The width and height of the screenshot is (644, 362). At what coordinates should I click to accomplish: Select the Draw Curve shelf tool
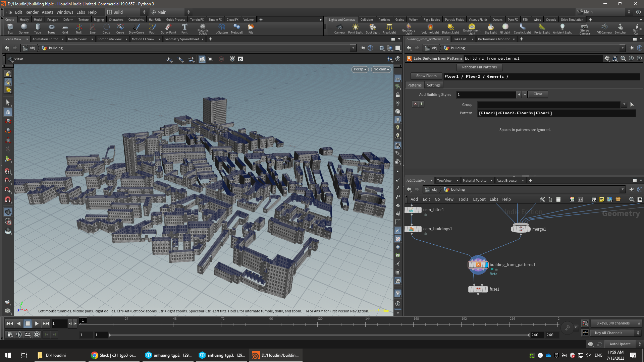(x=136, y=28)
